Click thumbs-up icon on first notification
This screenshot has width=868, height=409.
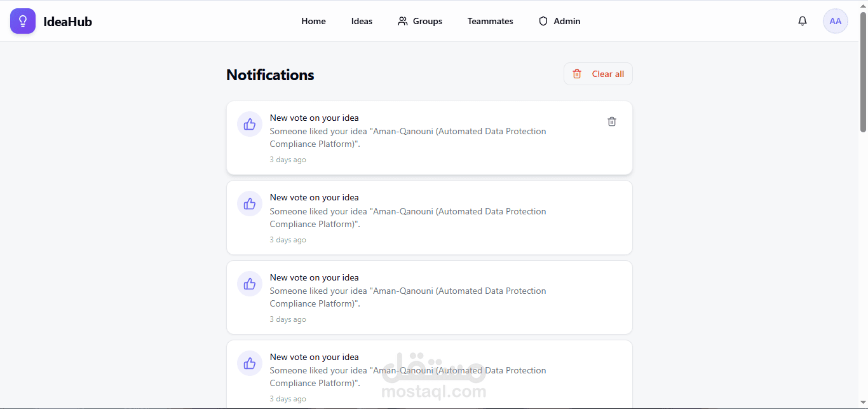coord(250,124)
